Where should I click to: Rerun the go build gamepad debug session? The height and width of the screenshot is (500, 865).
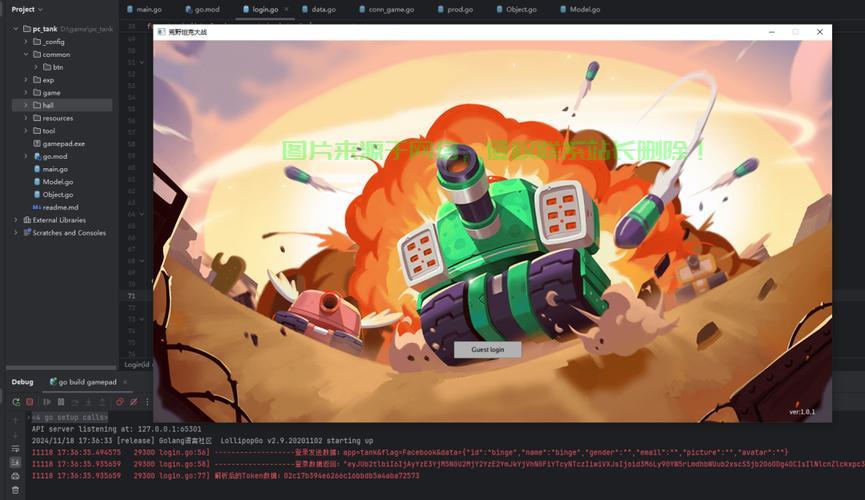(16, 402)
